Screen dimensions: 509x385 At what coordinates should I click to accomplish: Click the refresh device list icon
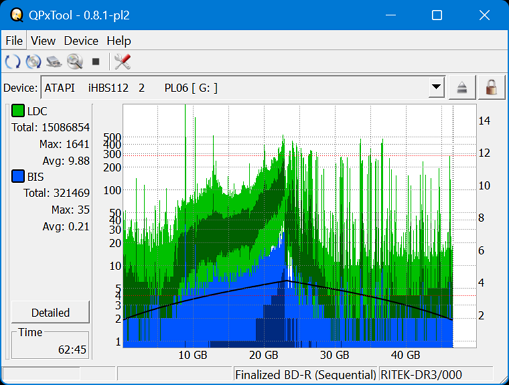coord(13,62)
